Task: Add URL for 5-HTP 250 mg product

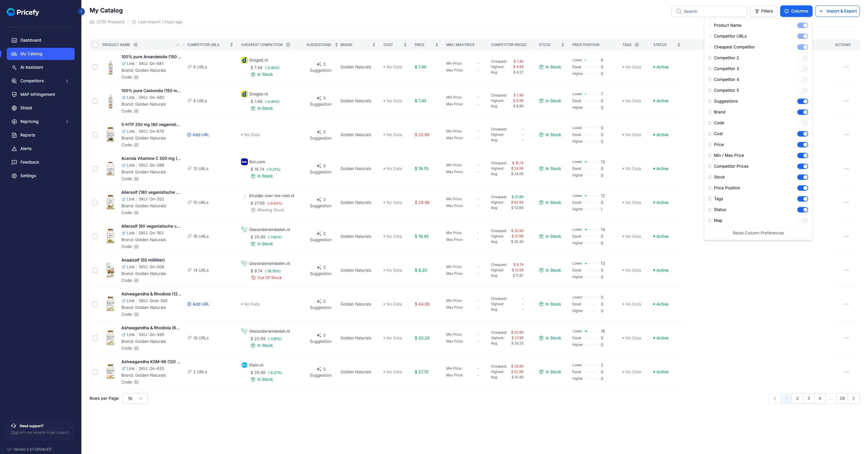Action: 198,135
